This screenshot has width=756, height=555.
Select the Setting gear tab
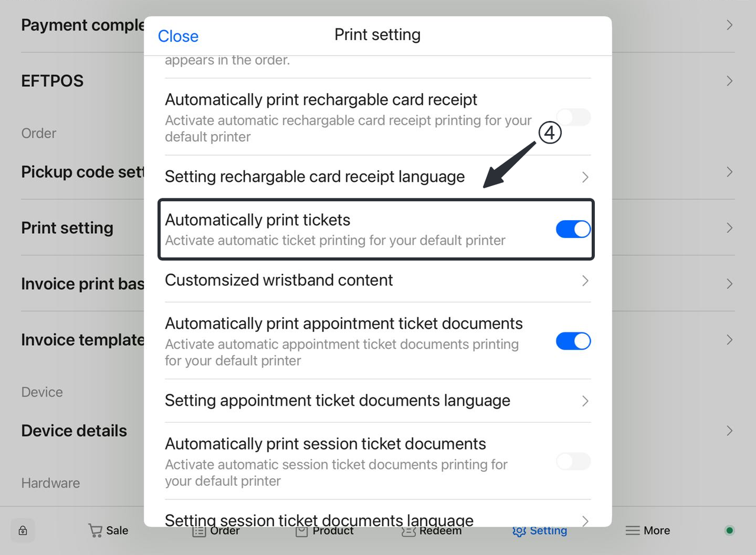(540, 530)
